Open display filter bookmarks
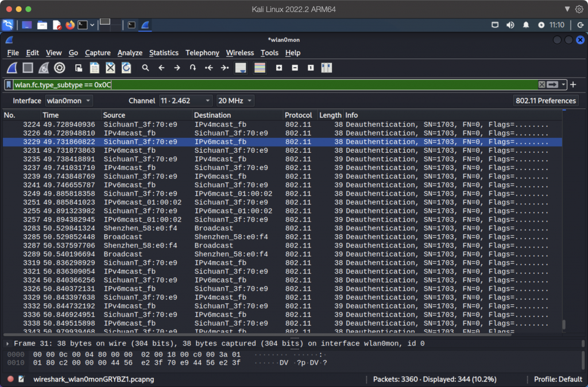This screenshot has width=588, height=387. coord(9,85)
